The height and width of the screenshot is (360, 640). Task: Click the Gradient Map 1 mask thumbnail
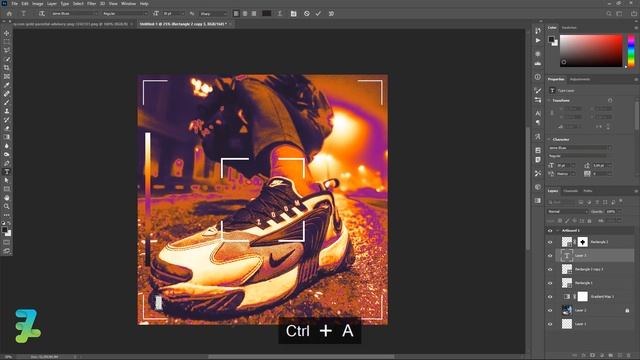pos(582,297)
